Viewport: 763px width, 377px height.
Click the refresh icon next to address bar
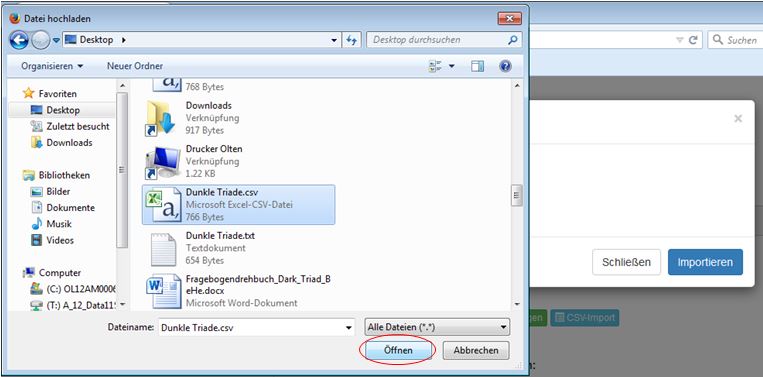[351, 40]
